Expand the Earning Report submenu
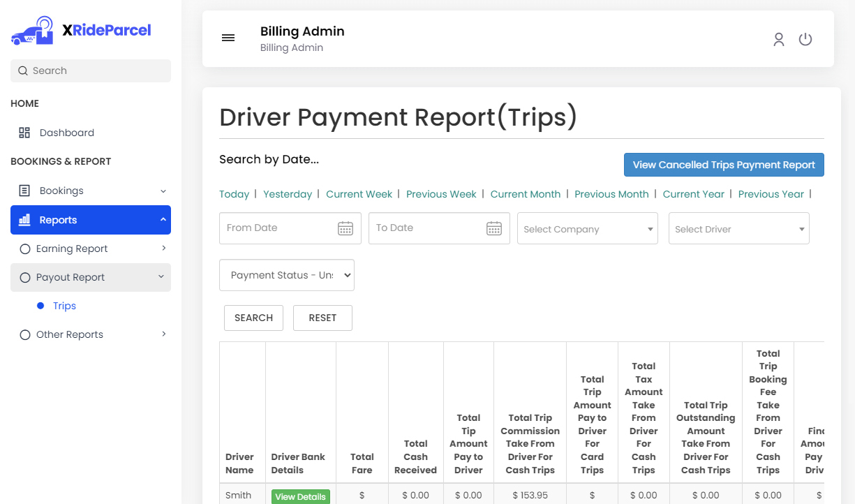The width and height of the screenshot is (855, 504). coord(163,249)
